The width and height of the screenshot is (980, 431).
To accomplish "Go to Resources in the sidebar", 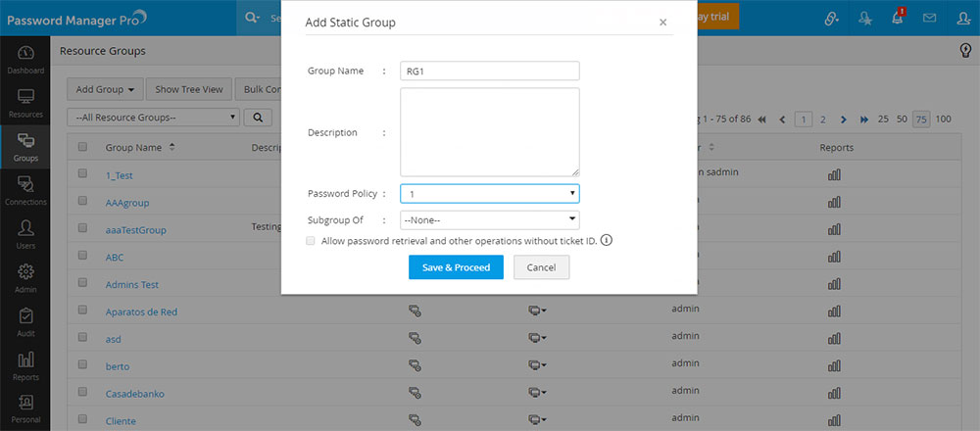I will pyautogui.click(x=25, y=102).
